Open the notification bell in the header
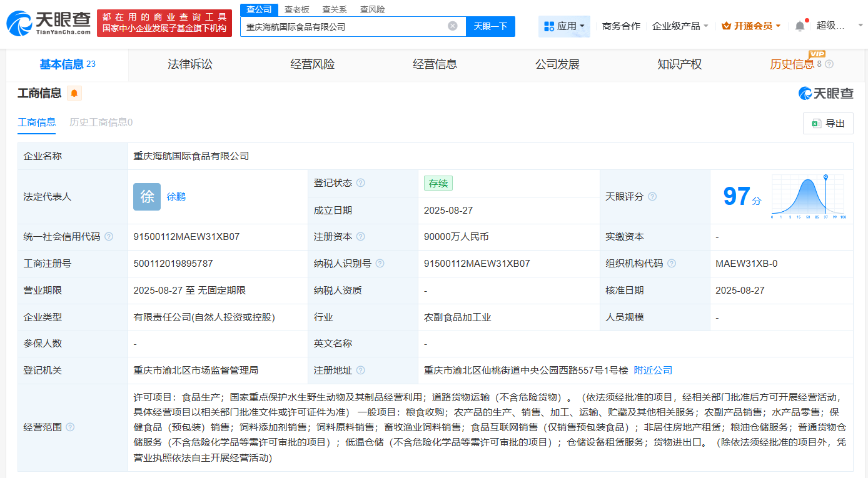The image size is (868, 478). (800, 26)
